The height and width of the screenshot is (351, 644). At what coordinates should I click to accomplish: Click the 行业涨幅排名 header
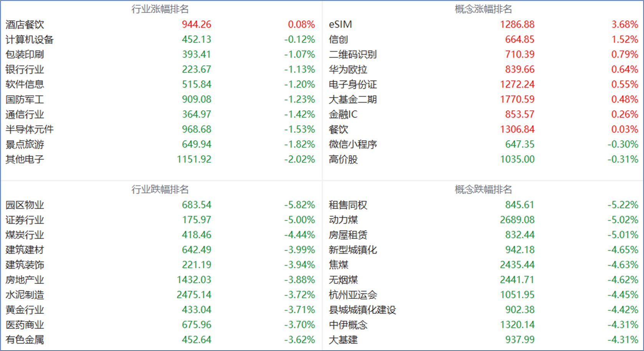(x=160, y=9)
